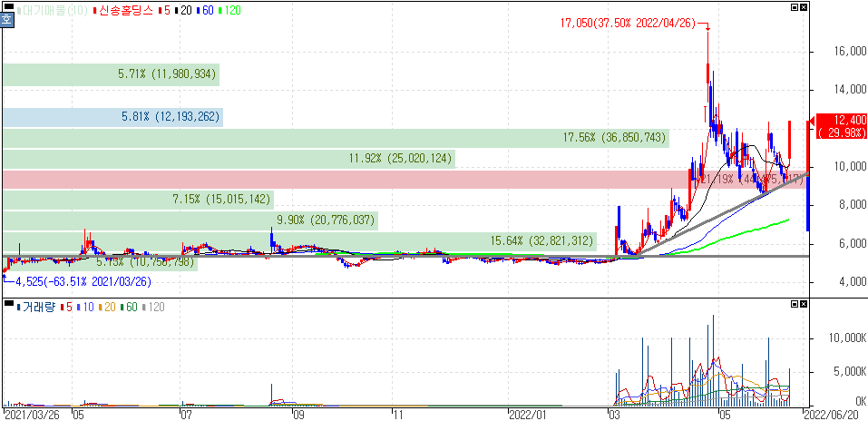
Task: Click the 17,050 high price annotation
Action: point(628,24)
